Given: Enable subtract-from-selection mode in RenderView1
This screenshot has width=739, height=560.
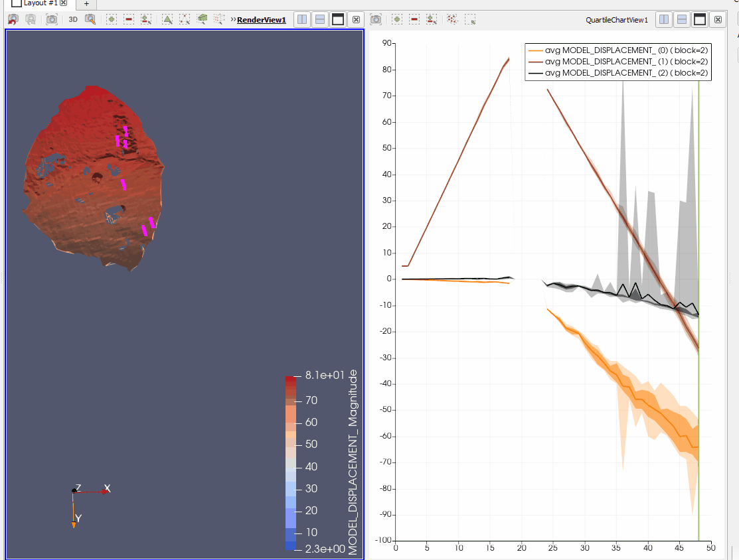Looking at the screenshot, I should tap(129, 20).
